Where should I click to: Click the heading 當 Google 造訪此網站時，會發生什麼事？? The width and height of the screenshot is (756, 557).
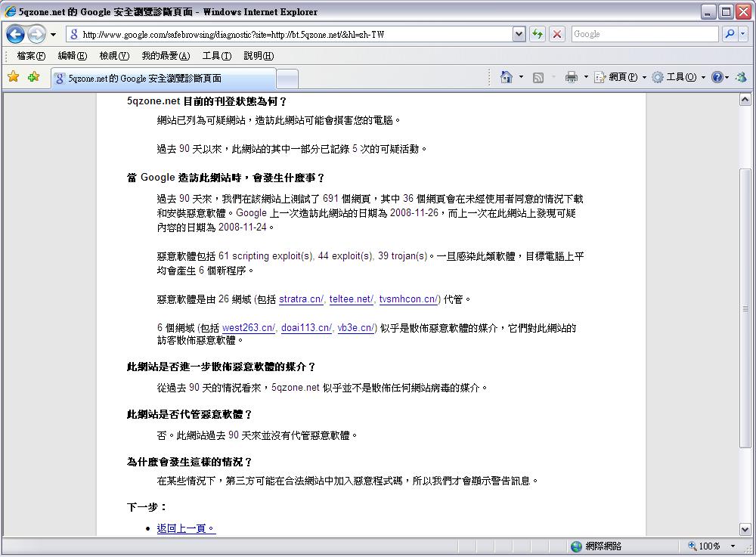click(x=225, y=178)
